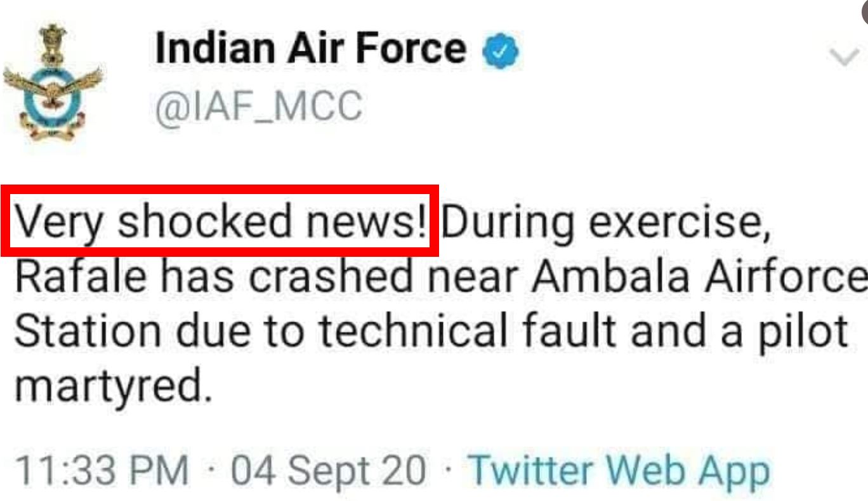Click the word "pilot" in the tweet

801,332
